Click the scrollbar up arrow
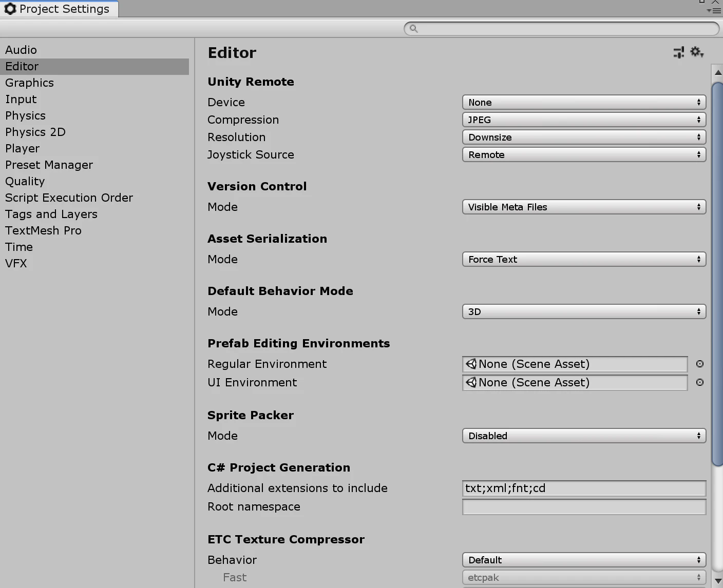 tap(718, 73)
